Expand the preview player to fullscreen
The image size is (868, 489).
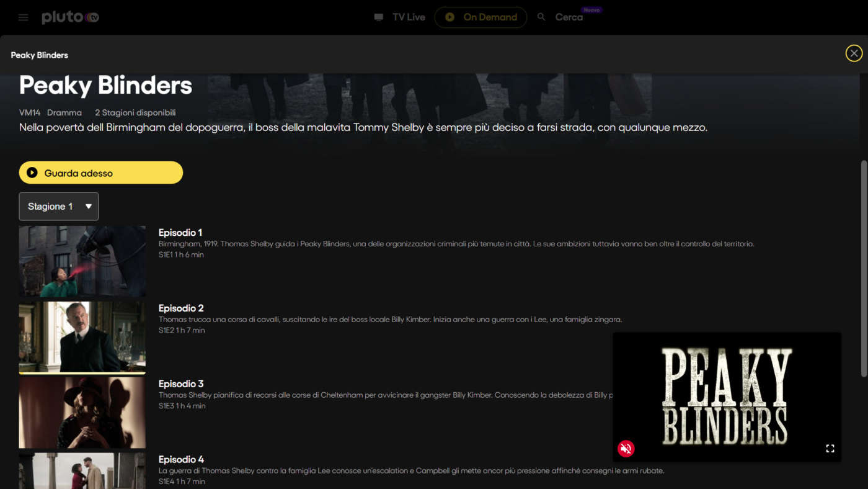coord(830,448)
